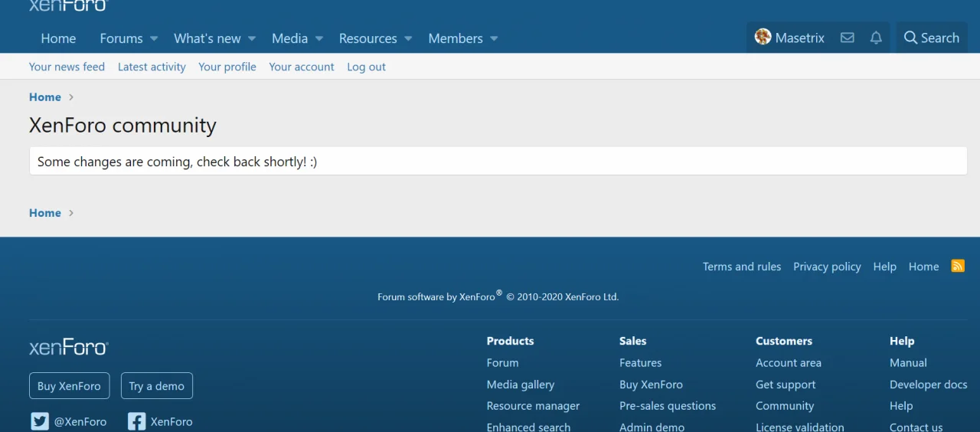Open the What's new nav item

pyautogui.click(x=207, y=38)
